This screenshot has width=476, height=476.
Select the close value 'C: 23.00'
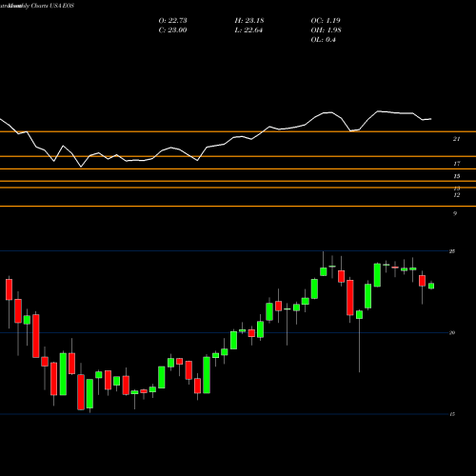click(172, 30)
